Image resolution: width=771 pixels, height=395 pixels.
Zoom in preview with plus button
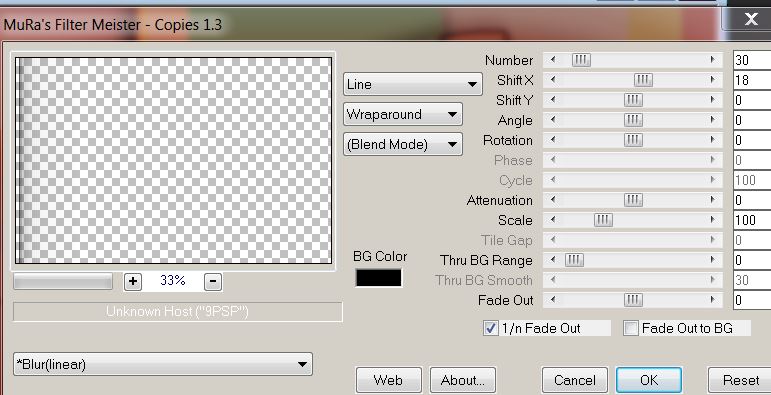pyautogui.click(x=133, y=281)
